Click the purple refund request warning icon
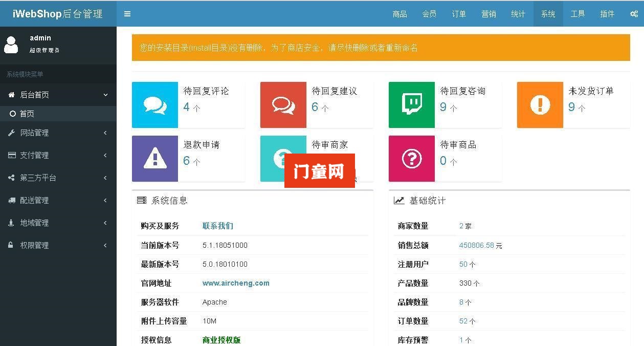The width and height of the screenshot is (644, 346). [155, 159]
